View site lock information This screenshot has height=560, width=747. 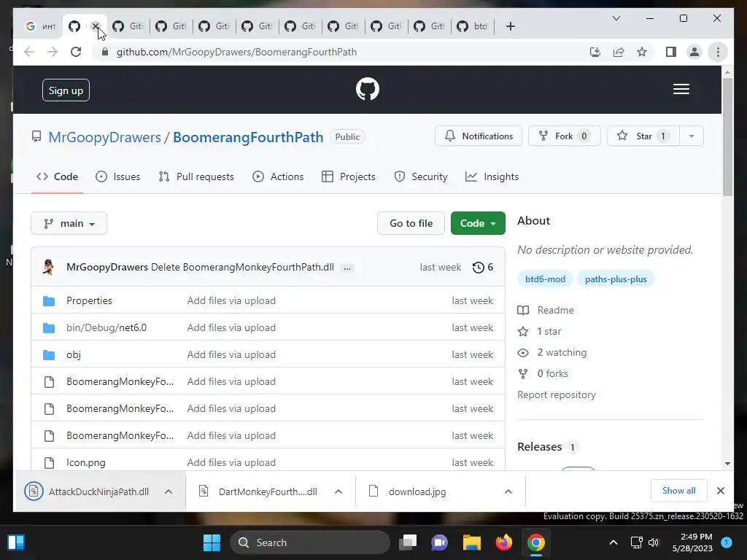(105, 52)
